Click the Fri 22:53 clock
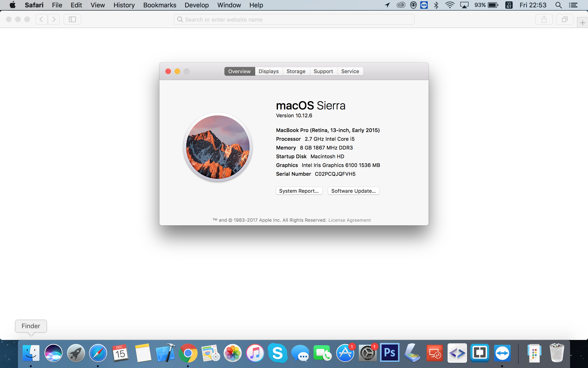588x368 pixels. click(533, 5)
